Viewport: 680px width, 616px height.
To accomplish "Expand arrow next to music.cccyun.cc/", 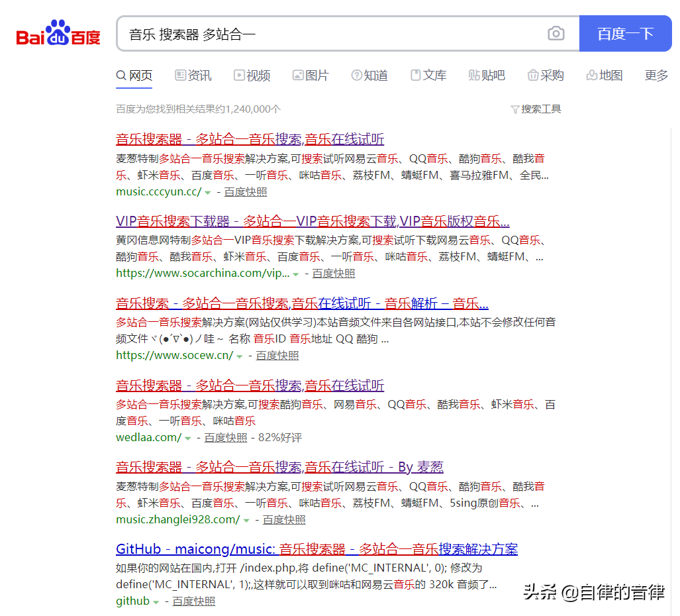I will coord(208,193).
